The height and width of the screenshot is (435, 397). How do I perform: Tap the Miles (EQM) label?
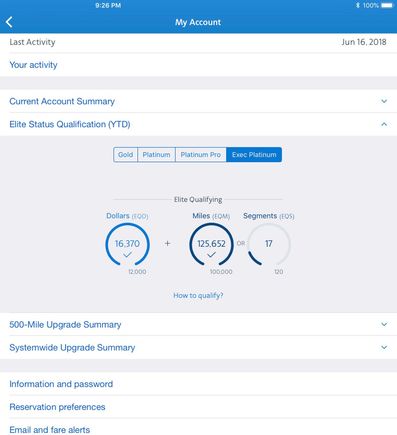point(211,216)
